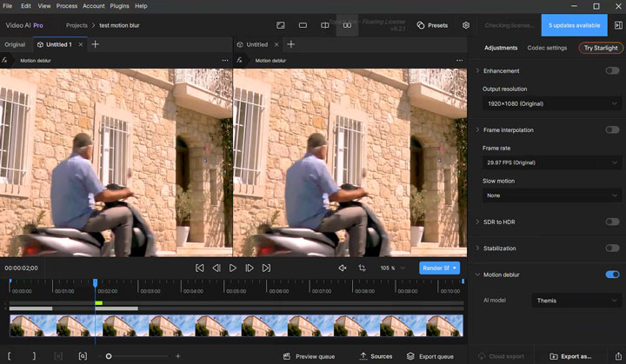The height and width of the screenshot is (364, 626).
Task: Click the timeline playhead marker
Action: [95, 282]
